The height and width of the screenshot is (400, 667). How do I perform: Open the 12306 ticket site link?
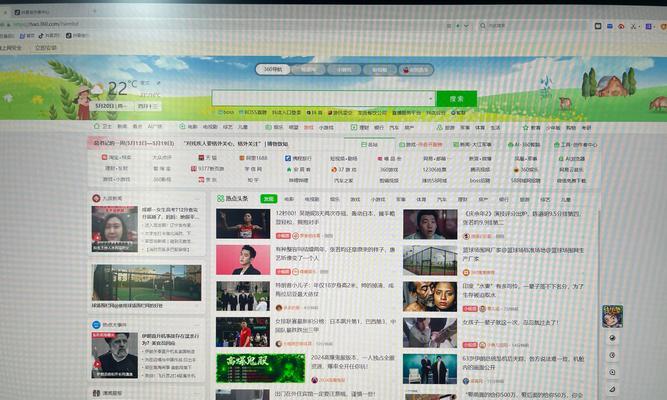pyautogui.click(x=434, y=169)
